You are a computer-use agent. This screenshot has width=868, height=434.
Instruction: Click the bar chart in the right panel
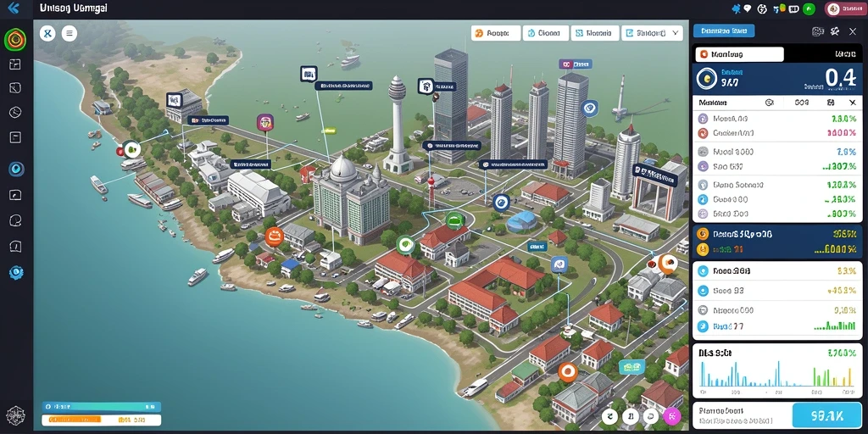pos(776,374)
